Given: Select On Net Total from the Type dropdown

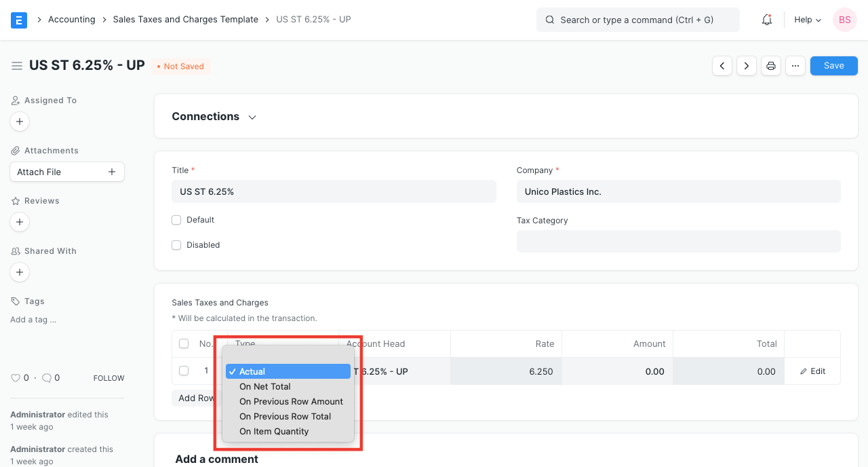Looking at the screenshot, I should point(264,386).
